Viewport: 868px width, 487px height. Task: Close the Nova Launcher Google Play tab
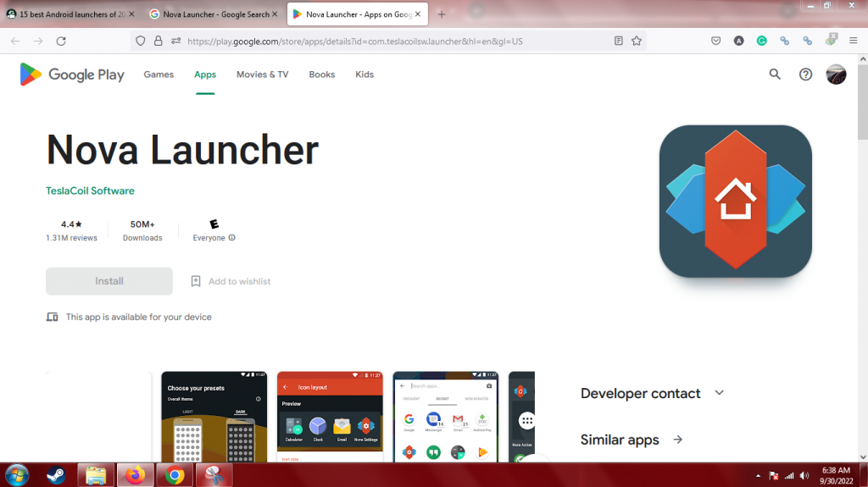(418, 14)
